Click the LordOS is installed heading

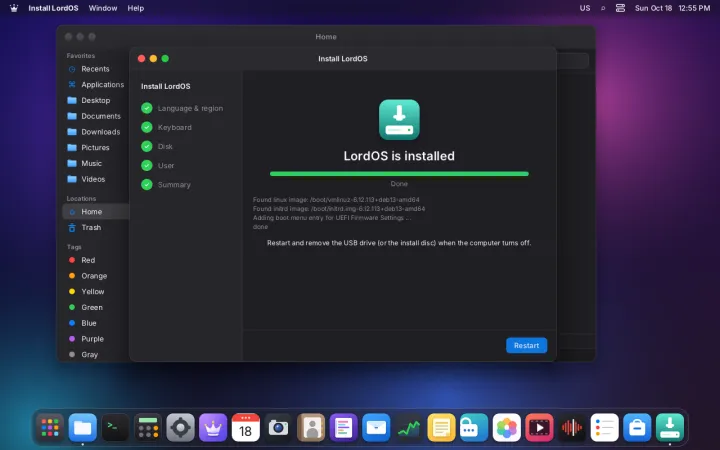point(399,156)
